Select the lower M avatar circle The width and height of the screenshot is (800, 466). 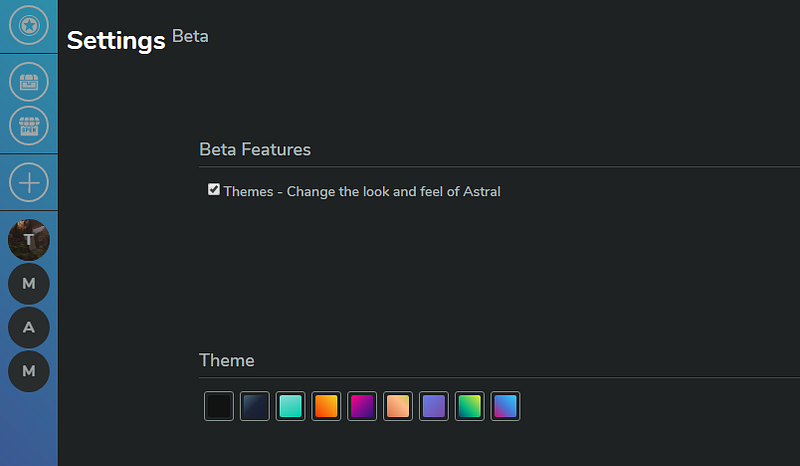coord(29,371)
